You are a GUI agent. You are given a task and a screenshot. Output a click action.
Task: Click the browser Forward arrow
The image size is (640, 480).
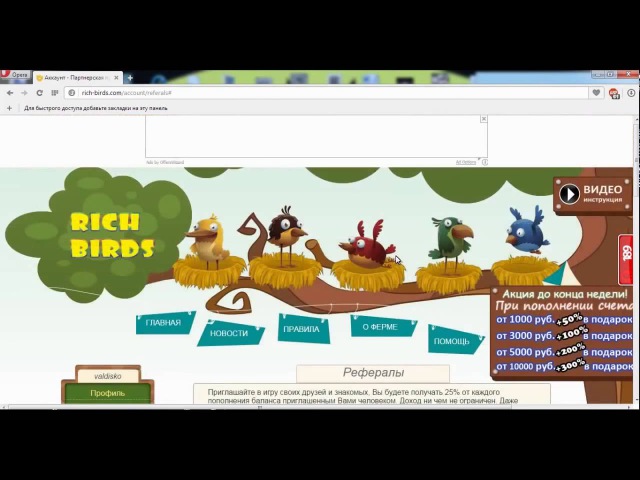[x=24, y=93]
